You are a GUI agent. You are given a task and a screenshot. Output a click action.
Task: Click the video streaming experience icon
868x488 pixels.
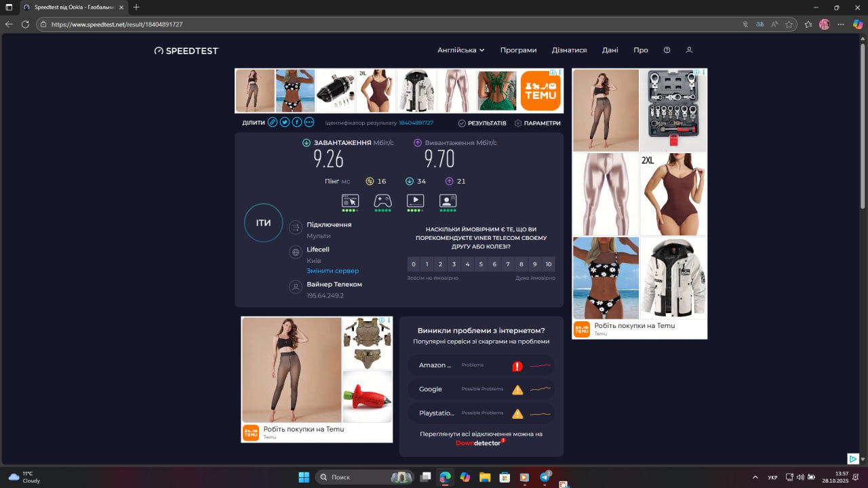coord(415,201)
